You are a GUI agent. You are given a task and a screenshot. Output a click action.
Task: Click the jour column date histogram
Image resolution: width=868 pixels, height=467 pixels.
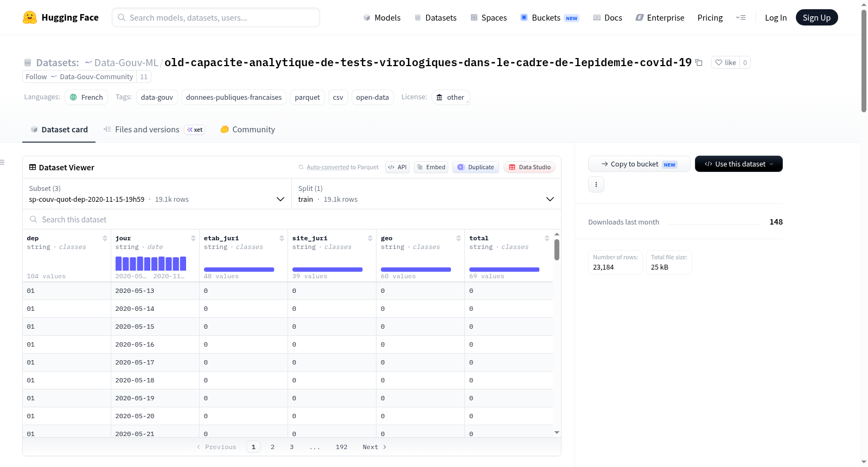click(151, 263)
